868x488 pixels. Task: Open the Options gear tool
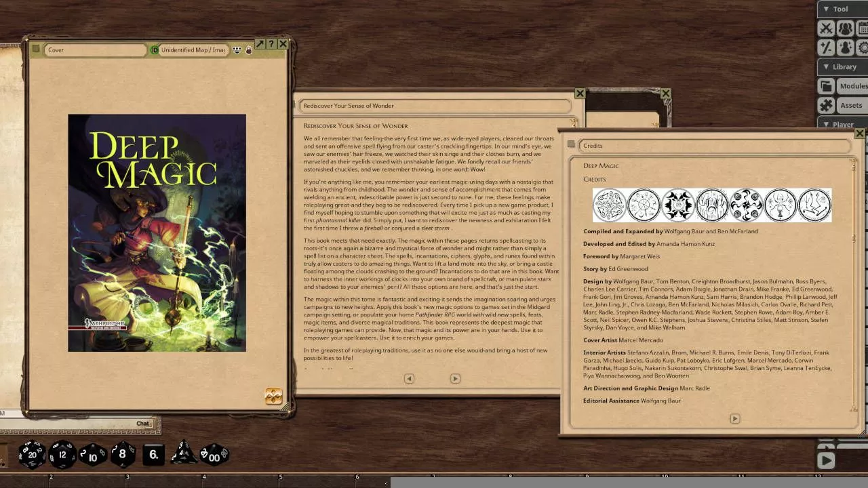click(863, 47)
